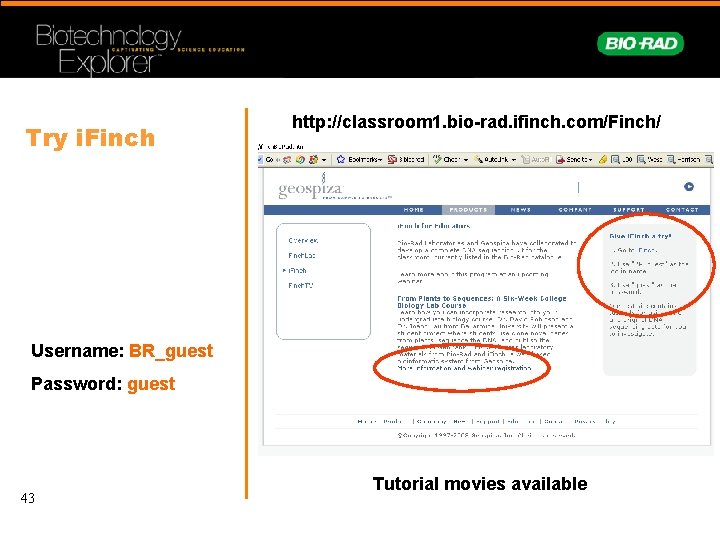Viewport: 720px width, 540px height.
Task: Open the HOME navigation tab
Action: click(414, 210)
